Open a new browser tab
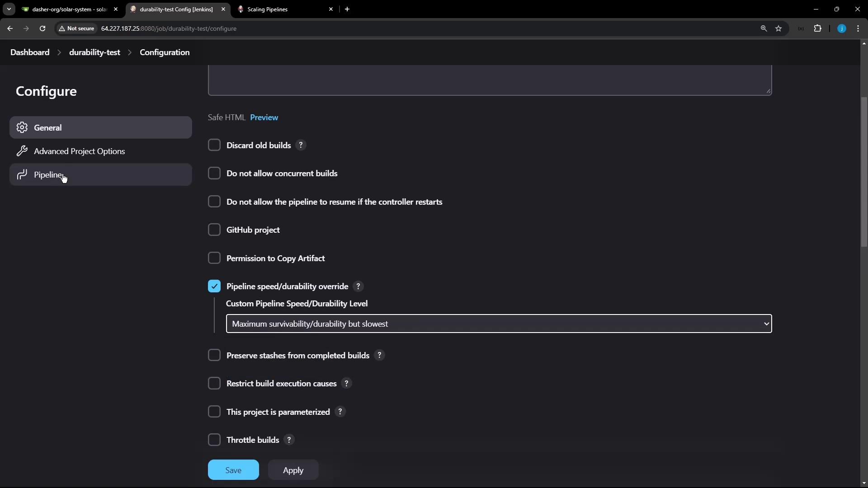This screenshot has height=488, width=868. [x=347, y=9]
